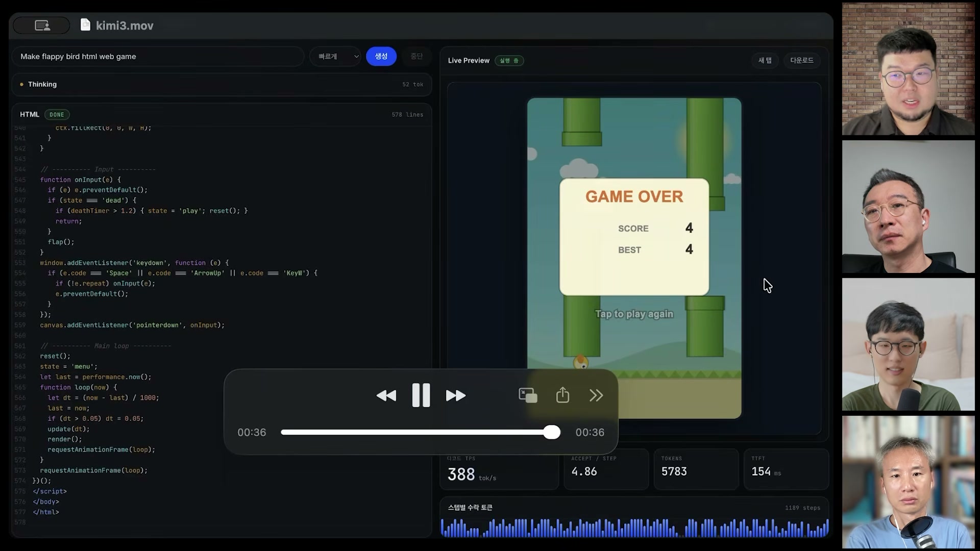
Task: Select the participant in front of the brick wall
Action: coord(908,69)
